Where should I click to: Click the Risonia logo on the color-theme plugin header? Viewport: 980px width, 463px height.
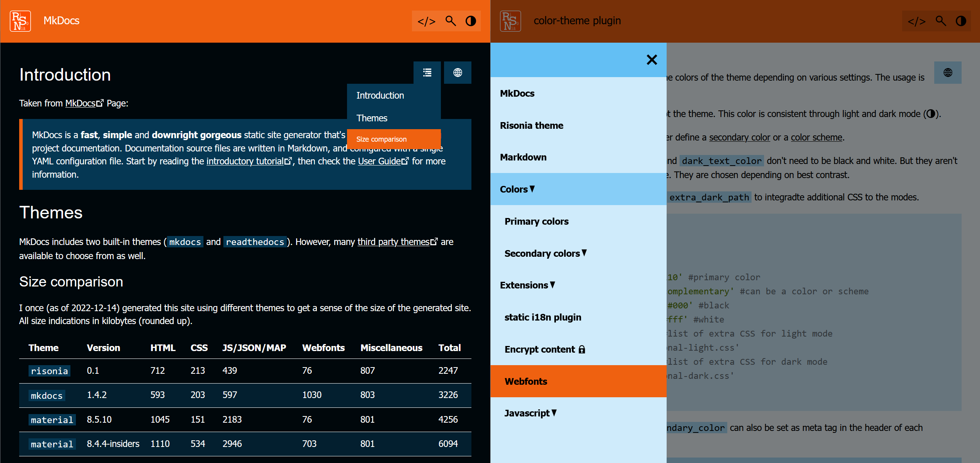(x=511, y=21)
